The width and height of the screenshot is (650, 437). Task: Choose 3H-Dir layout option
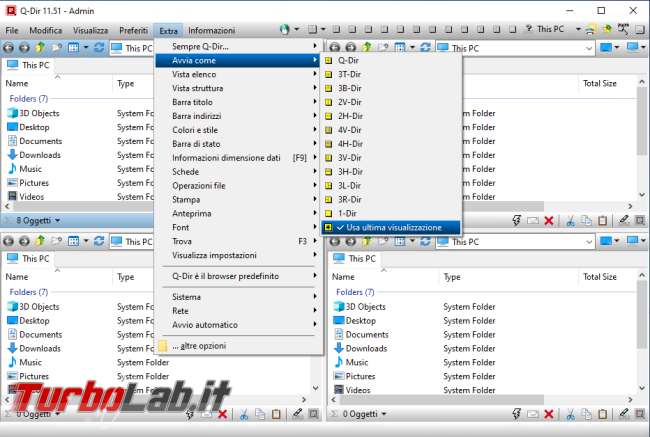[x=391, y=172]
